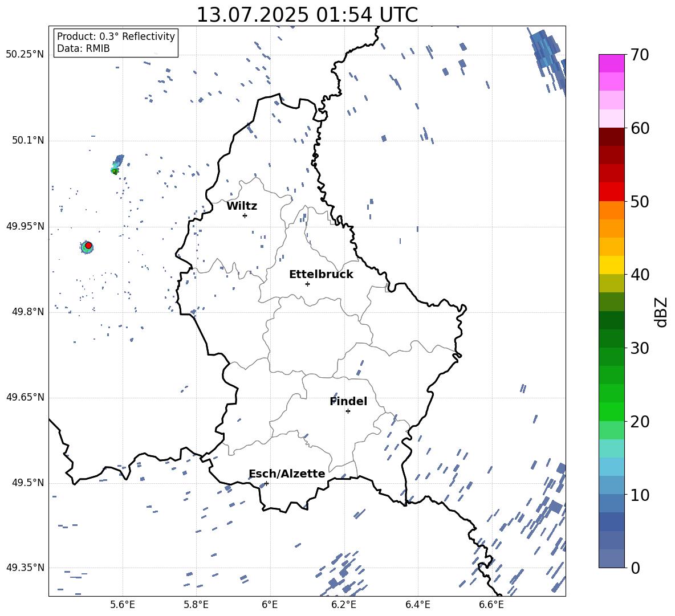
Task: Click the colorbar value 40
Action: (x=640, y=275)
